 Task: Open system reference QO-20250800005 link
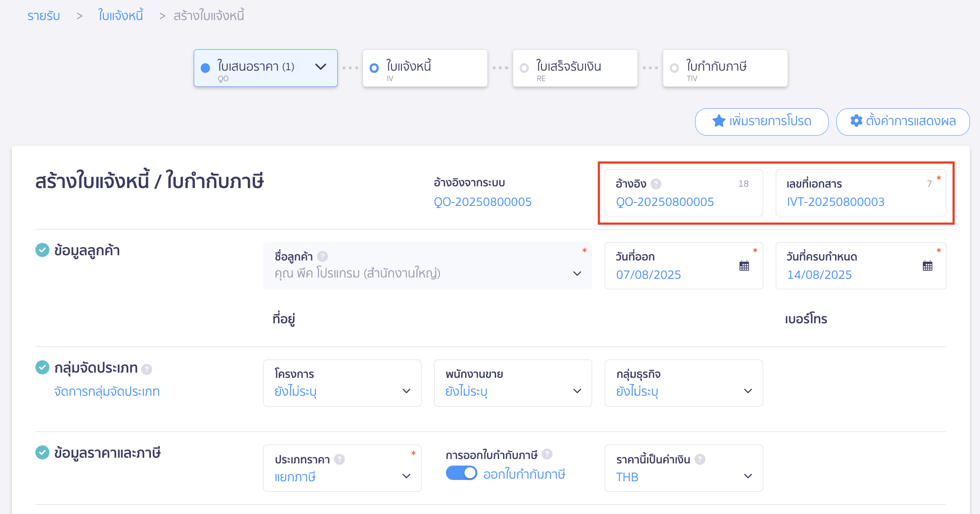[x=483, y=202]
